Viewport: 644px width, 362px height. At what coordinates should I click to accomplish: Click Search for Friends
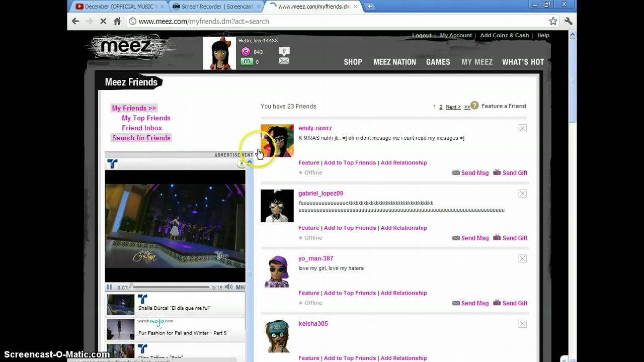point(141,138)
